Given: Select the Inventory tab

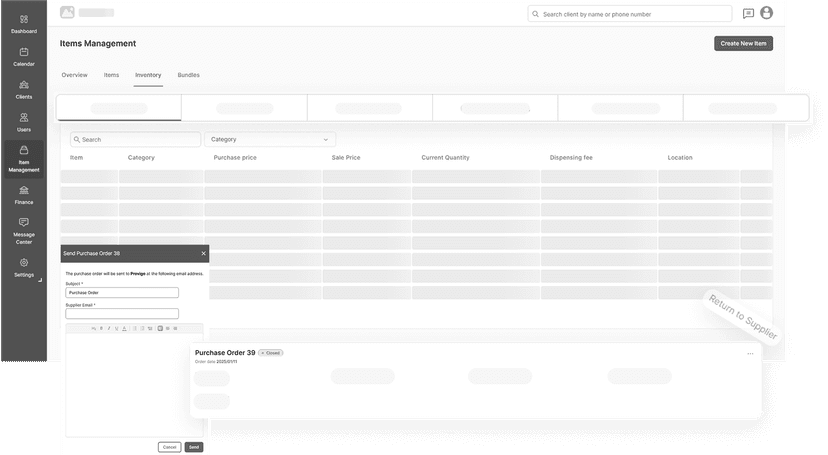Looking at the screenshot, I should click(148, 75).
